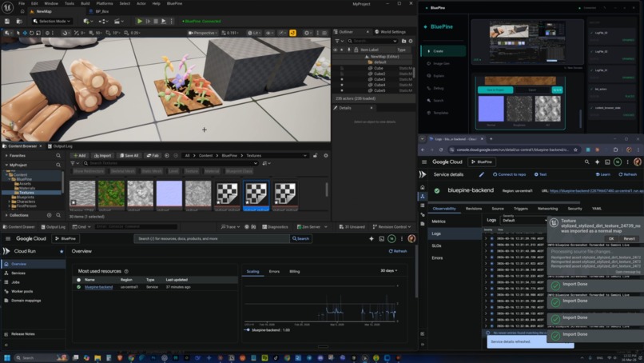Click the OK button on texture import notification
The width and height of the screenshot is (644, 363).
pos(611,238)
